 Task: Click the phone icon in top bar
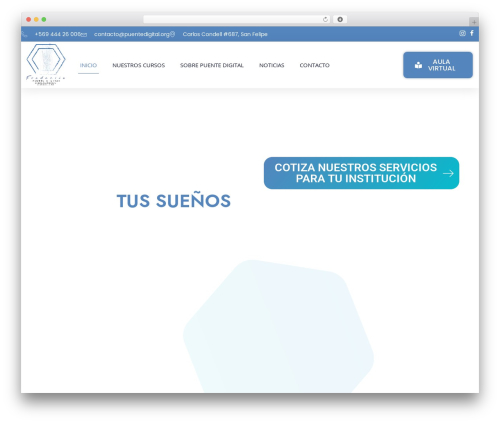24,34
